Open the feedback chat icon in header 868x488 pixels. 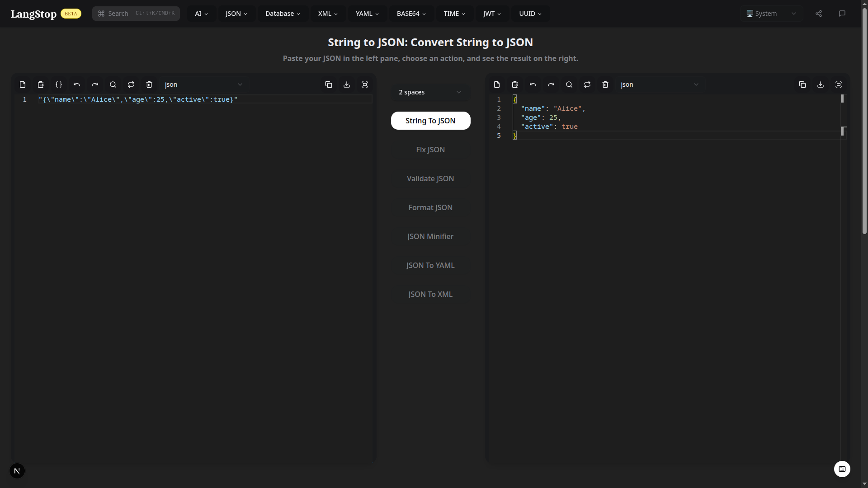pos(842,14)
